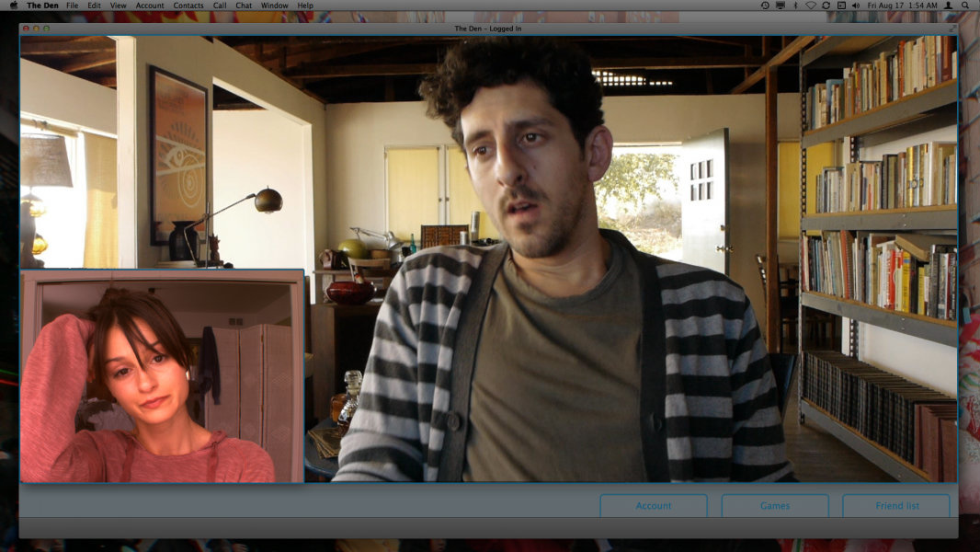Click the window title 'The Den - Logged In'

click(x=488, y=29)
